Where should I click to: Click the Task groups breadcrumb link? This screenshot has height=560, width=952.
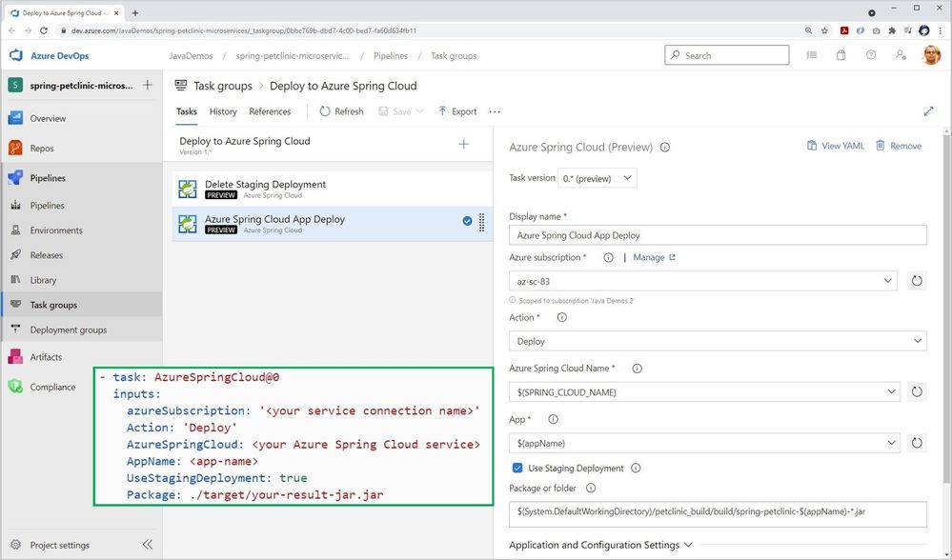[x=454, y=56]
